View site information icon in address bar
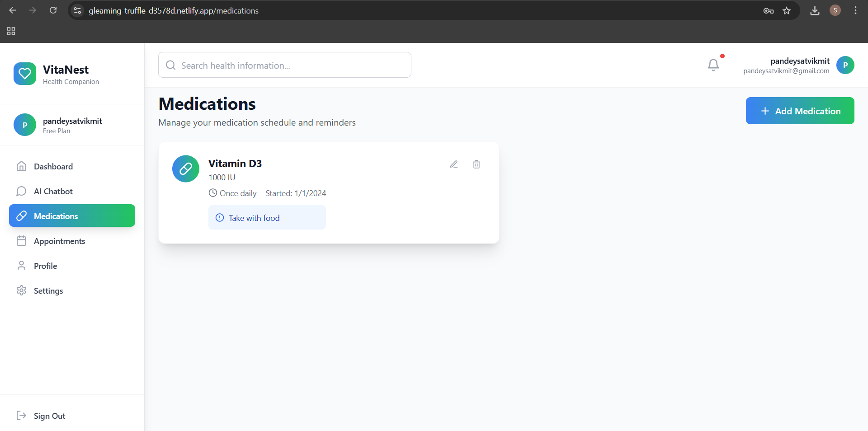The height and width of the screenshot is (431, 868). [78, 10]
